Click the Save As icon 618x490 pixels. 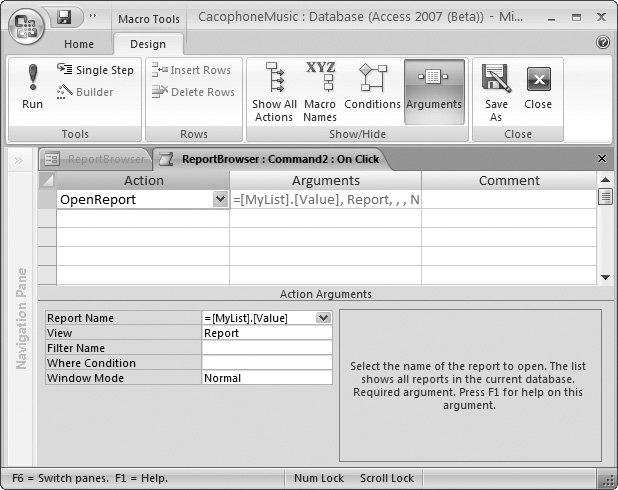[x=496, y=79]
